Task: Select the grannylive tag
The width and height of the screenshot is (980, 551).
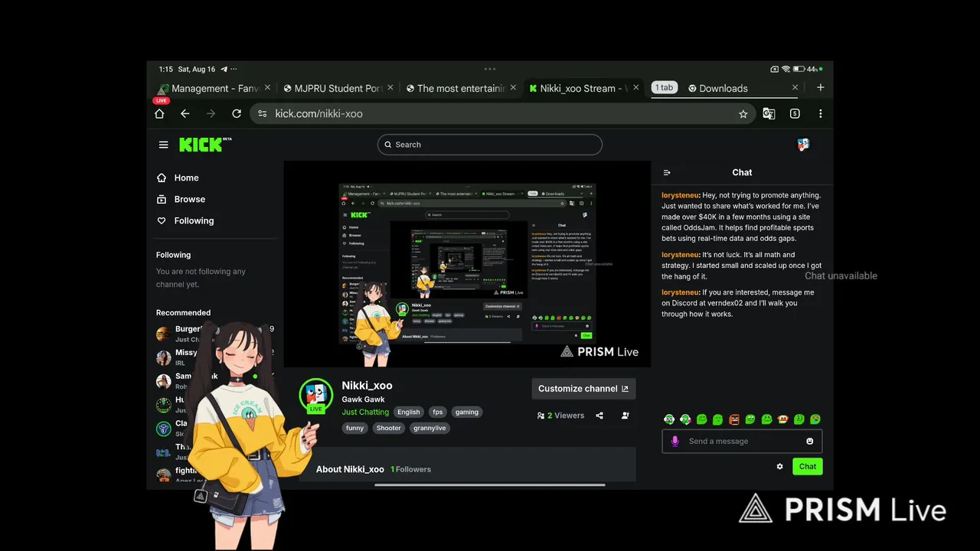Action: click(x=430, y=428)
